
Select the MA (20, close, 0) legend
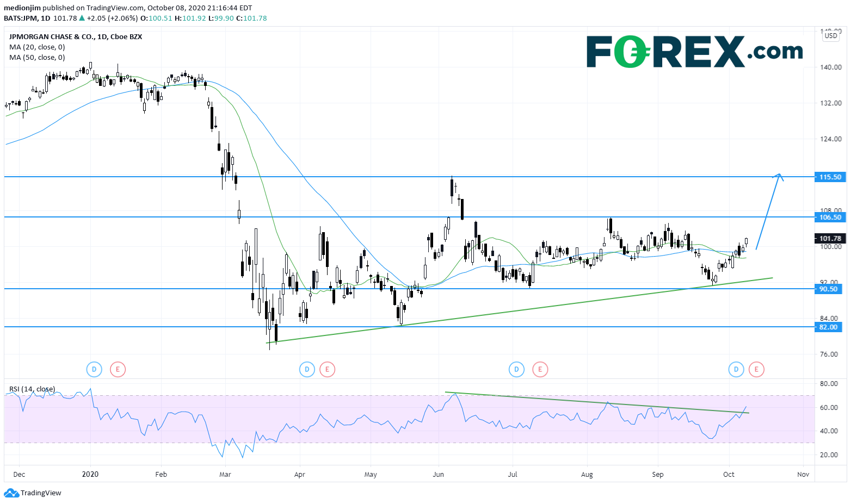point(37,47)
